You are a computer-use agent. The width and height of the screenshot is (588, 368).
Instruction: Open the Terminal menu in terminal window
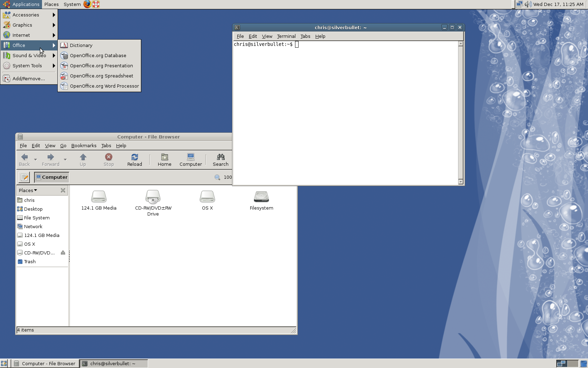point(286,36)
